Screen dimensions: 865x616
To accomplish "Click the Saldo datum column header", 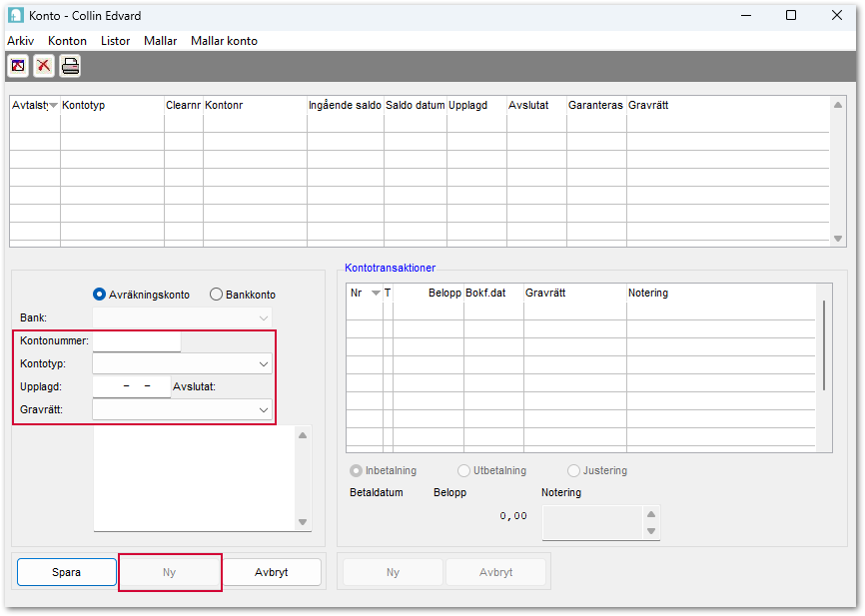I will (416, 106).
